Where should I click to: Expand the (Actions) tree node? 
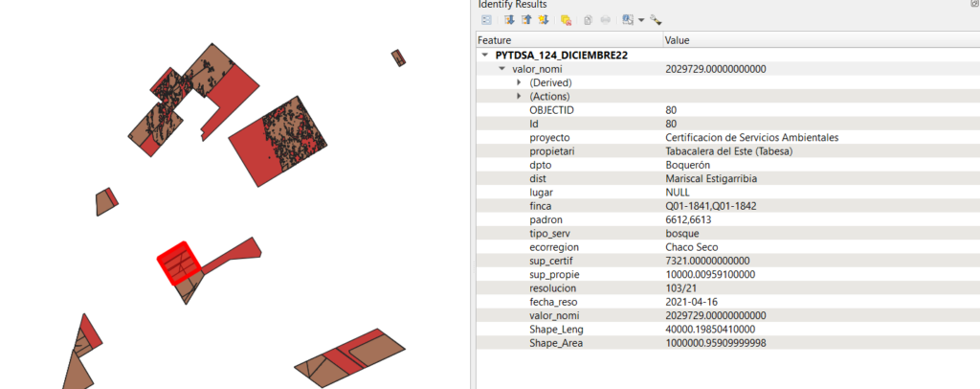pos(519,97)
